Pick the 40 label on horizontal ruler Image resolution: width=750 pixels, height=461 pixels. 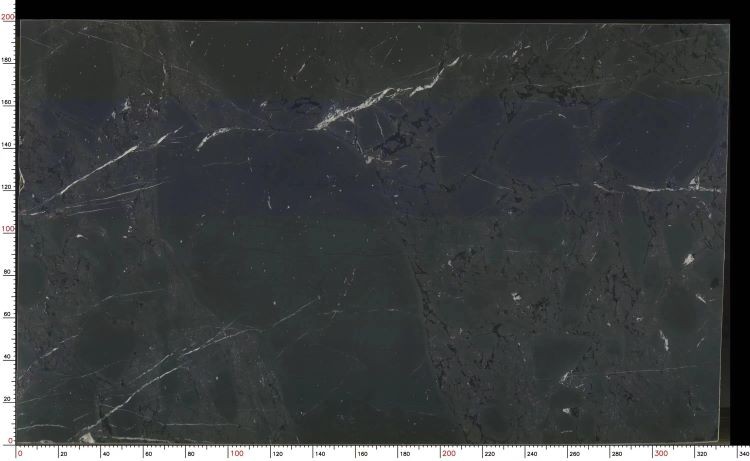[106, 453]
